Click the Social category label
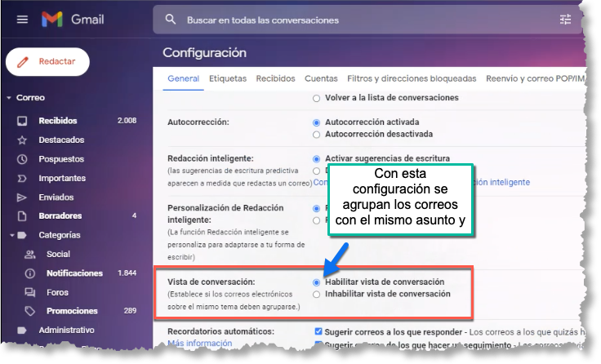Image resolution: width=601 pixels, height=364 pixels. pyautogui.click(x=58, y=254)
